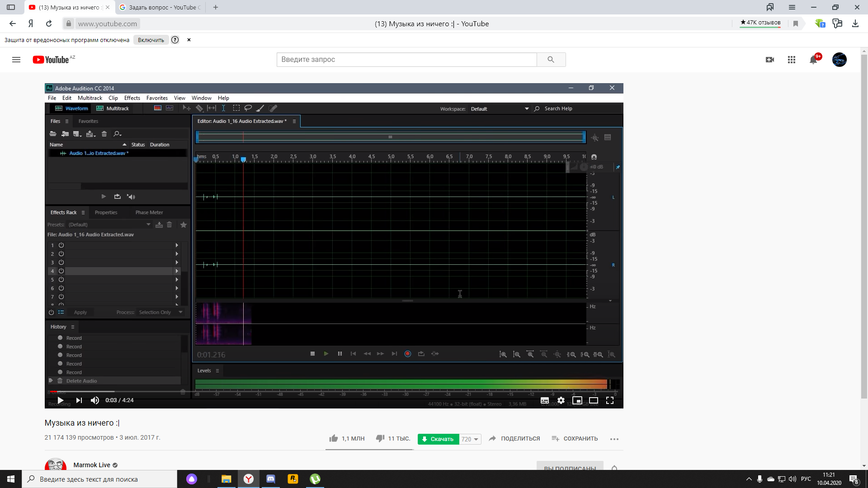Open the video settings gear menu
The height and width of the screenshot is (488, 868).
(x=561, y=400)
